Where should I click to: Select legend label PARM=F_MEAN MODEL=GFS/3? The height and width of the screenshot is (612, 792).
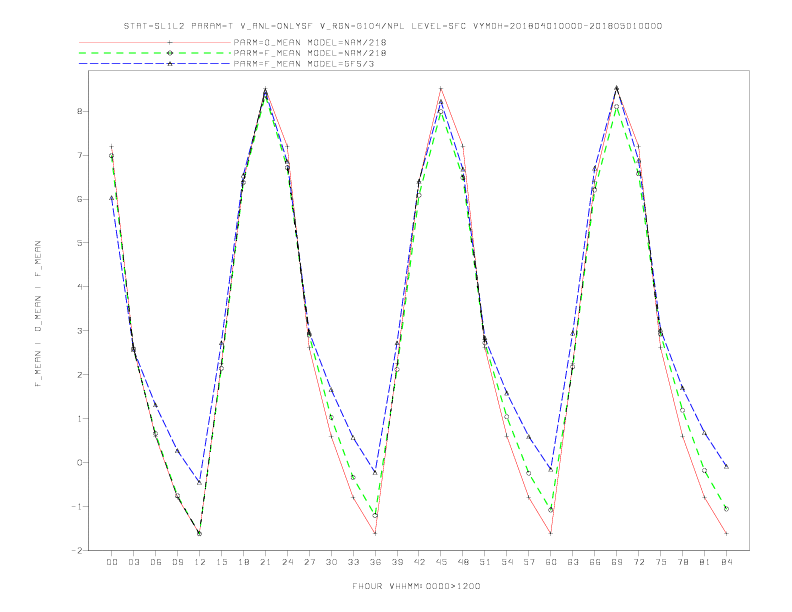pyautogui.click(x=304, y=64)
